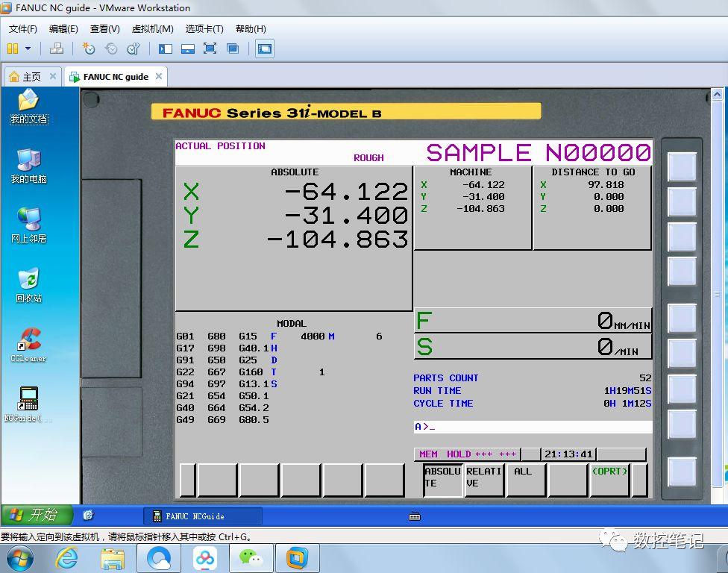Take a snapshot of the virtual machine
Viewport: 728px width, 573px height.
tap(89, 48)
